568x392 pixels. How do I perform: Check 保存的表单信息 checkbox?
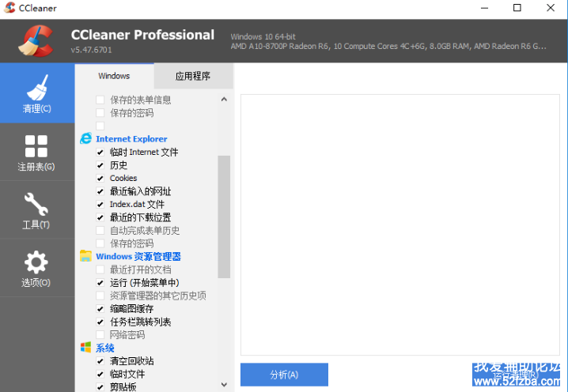pyautogui.click(x=100, y=100)
